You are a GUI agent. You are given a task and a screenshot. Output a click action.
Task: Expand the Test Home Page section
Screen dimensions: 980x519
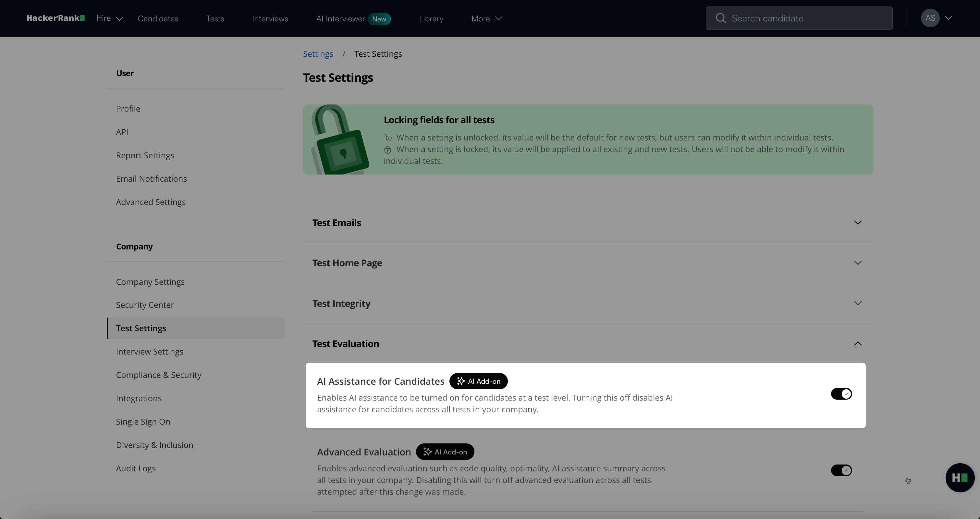tap(857, 263)
